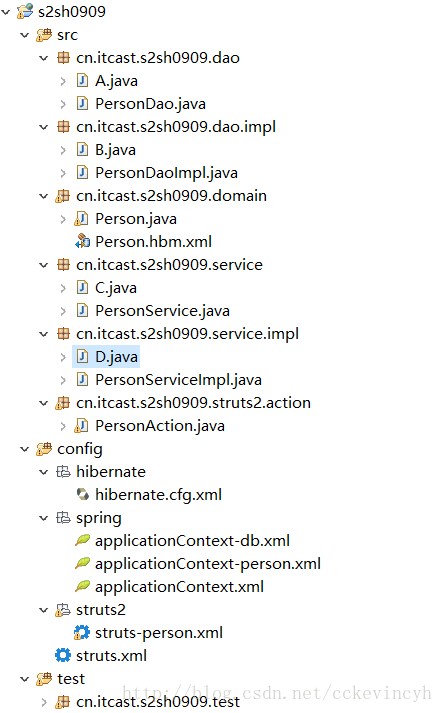Expand the A.java node
443x713 pixels.
63,81
